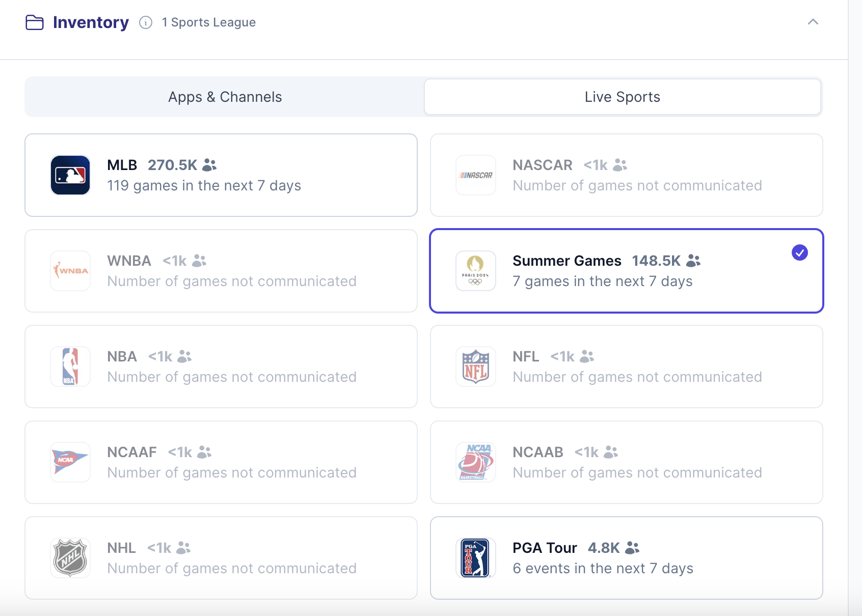Click the Inventory folder icon
Screen dimensions: 862x616
(35, 22)
